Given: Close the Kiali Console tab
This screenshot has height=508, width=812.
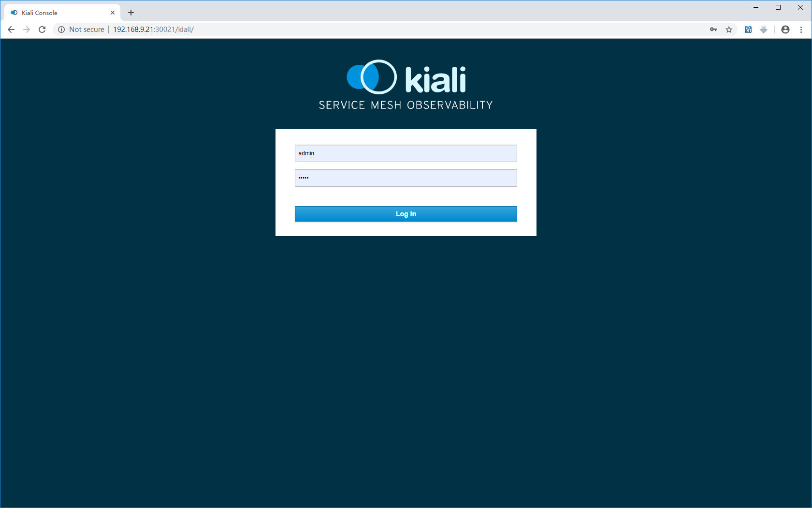Looking at the screenshot, I should (113, 13).
